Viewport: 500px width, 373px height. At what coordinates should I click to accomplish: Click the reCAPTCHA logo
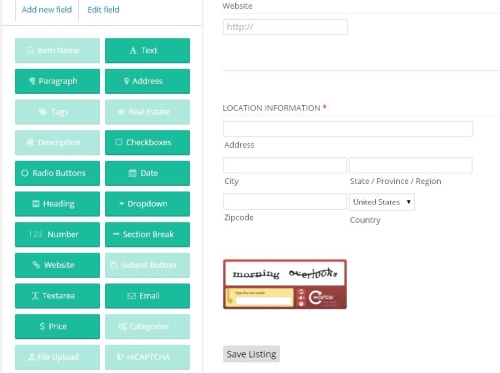click(x=322, y=298)
